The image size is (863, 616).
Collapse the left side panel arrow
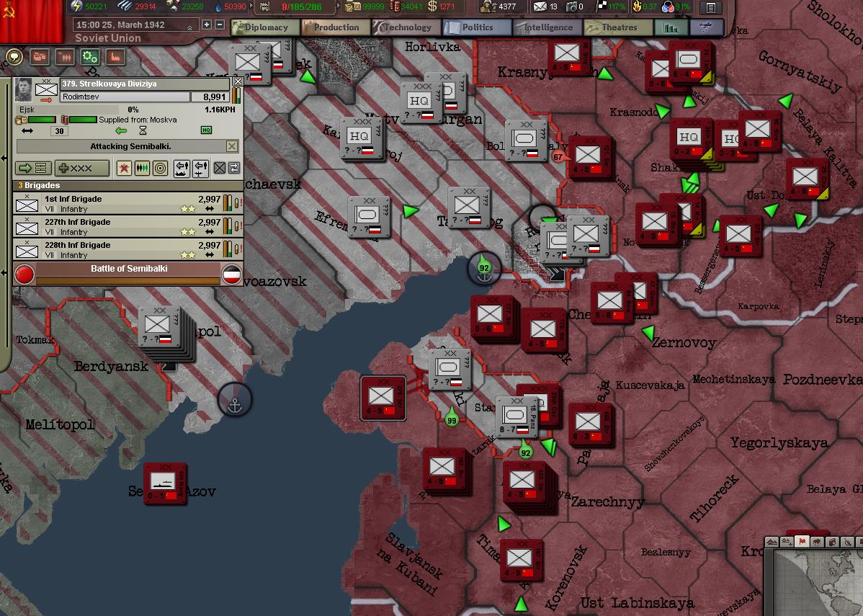4,158
